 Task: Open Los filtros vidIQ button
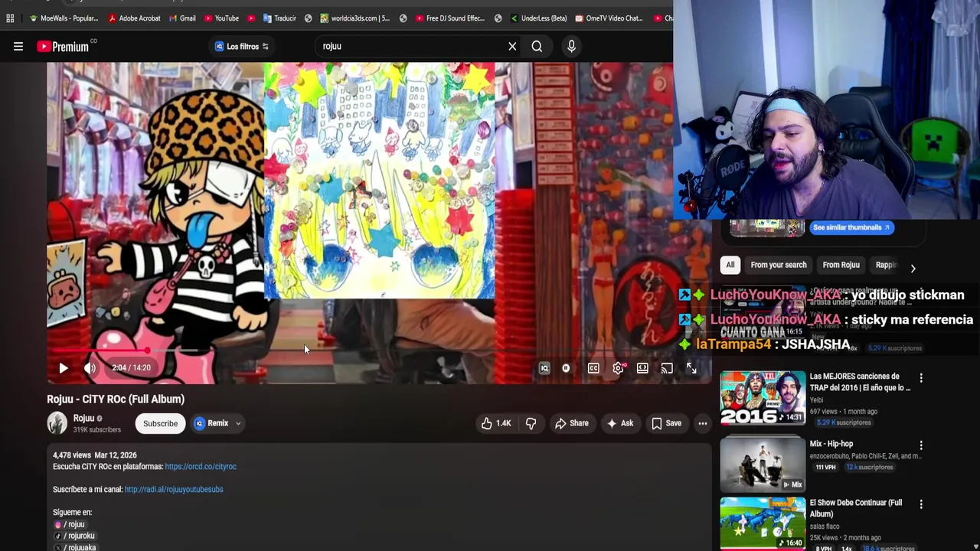(241, 47)
